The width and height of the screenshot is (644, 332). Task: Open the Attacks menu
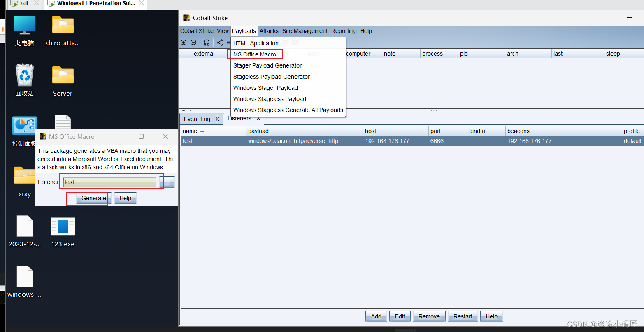pyautogui.click(x=269, y=31)
